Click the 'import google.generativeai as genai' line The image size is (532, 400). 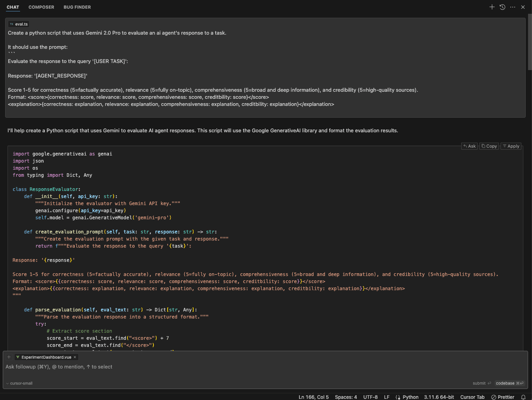point(62,154)
